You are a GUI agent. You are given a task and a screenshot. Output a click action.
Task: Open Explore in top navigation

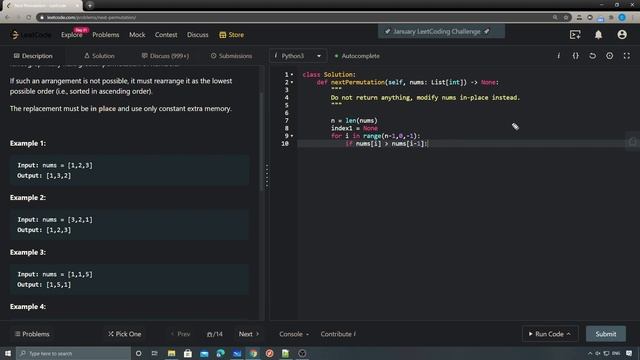[71, 35]
